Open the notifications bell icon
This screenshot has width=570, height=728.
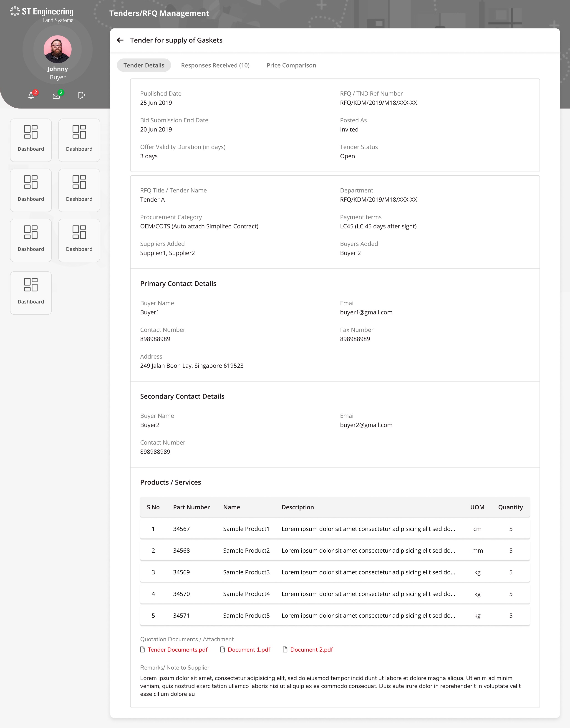(x=31, y=96)
